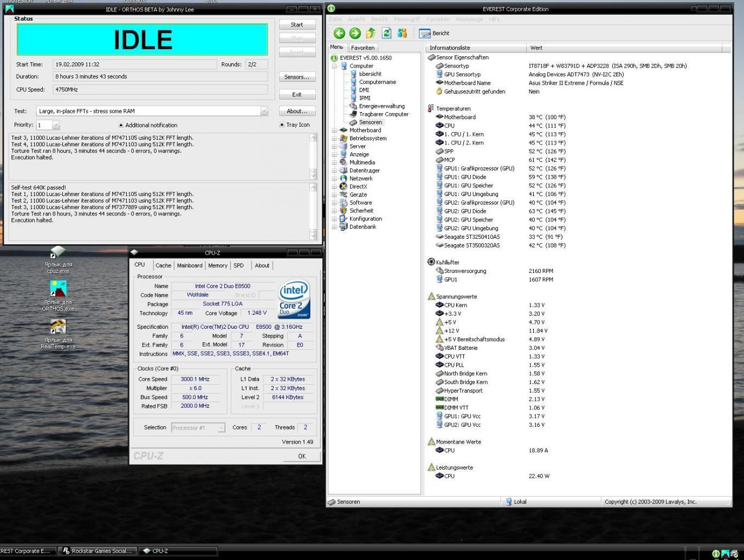
Task: Click Exit button in ORTHOS
Action: point(297,95)
